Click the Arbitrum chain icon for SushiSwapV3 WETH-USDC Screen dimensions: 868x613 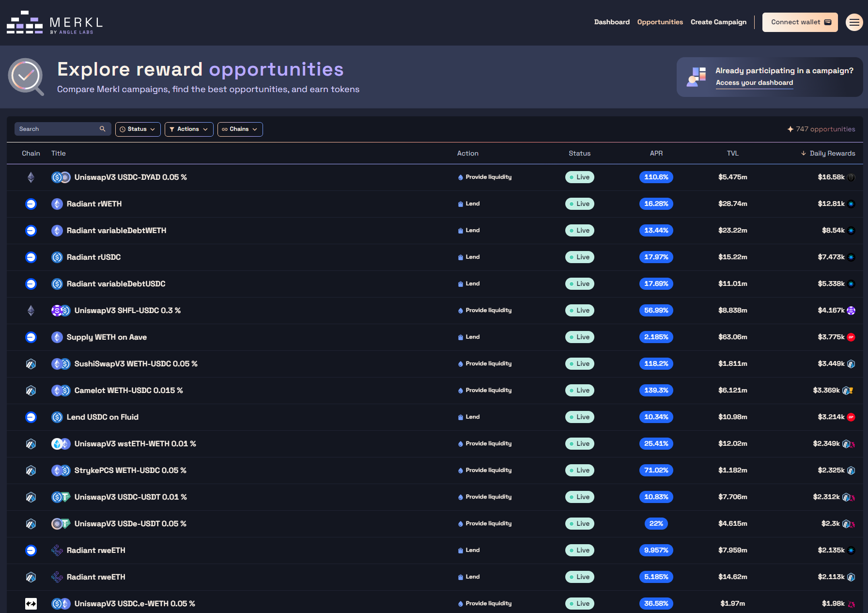coord(31,364)
